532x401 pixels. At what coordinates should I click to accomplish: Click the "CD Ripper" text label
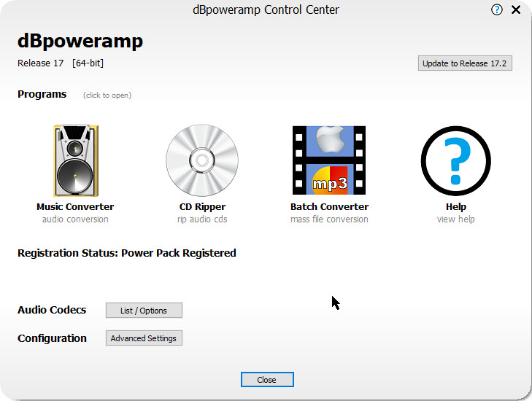(202, 207)
